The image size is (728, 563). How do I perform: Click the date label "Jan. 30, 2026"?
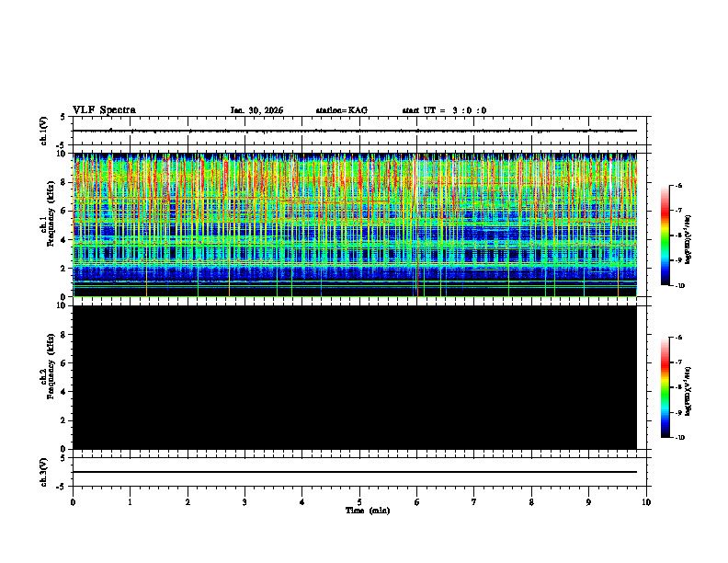pyautogui.click(x=256, y=110)
